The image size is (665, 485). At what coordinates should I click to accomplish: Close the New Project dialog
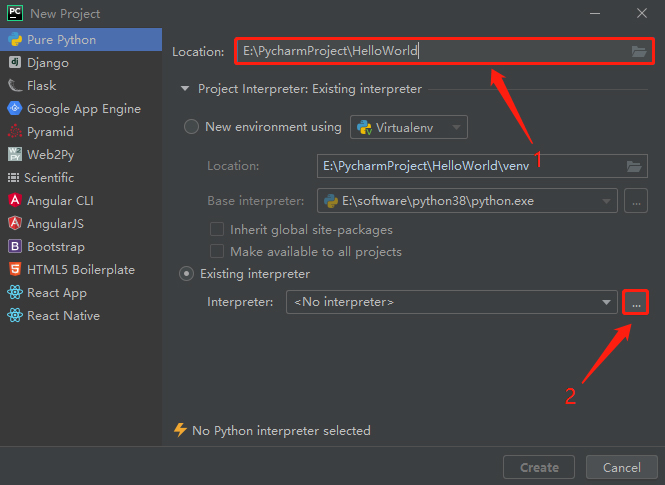642,14
